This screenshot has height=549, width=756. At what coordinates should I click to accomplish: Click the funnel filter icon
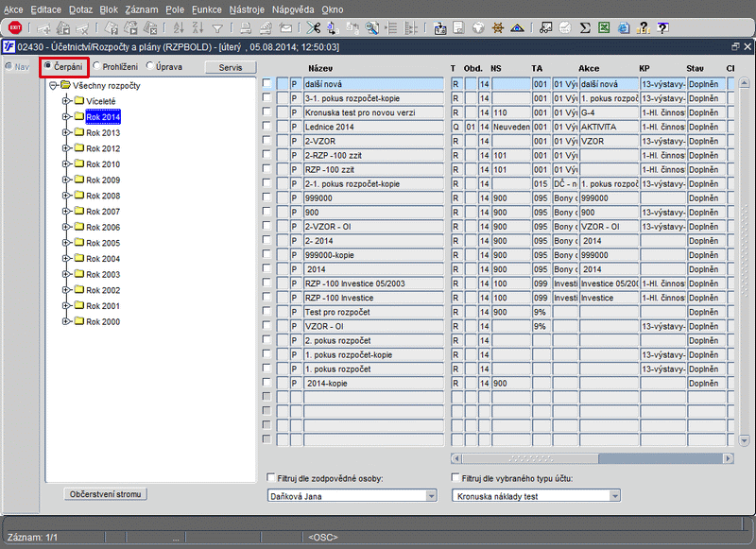tap(217, 29)
